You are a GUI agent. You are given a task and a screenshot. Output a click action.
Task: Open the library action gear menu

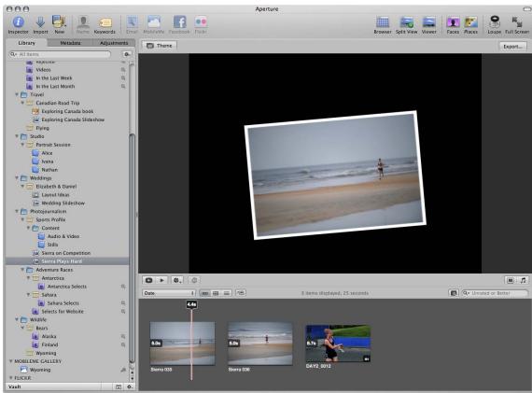coord(127,54)
